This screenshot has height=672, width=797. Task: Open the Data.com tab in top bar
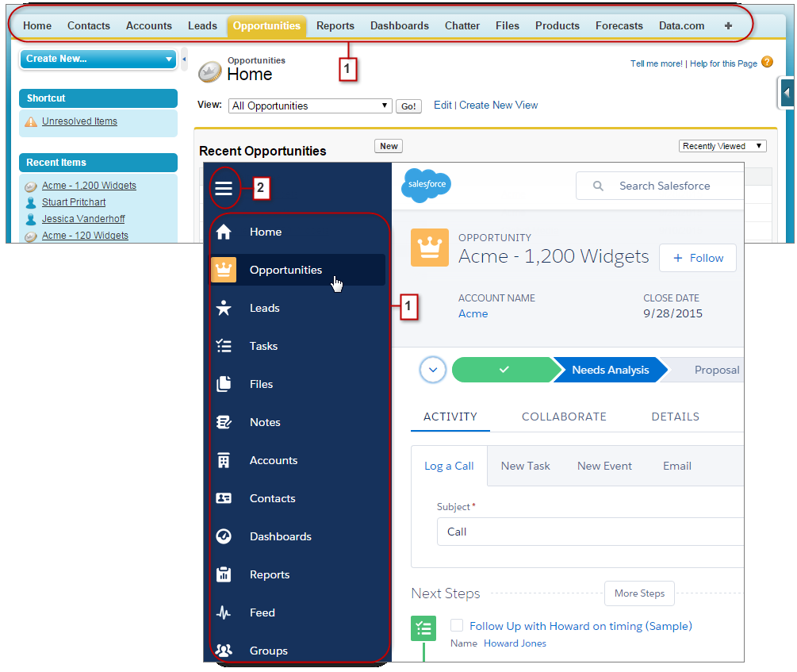point(682,26)
